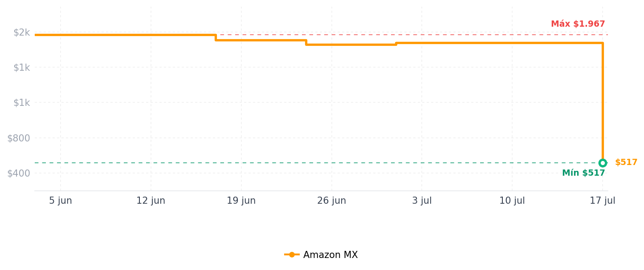The width and height of the screenshot is (644, 270).
Task: Toggle the Amazon MX legend entry
Action: pyautogui.click(x=321, y=255)
